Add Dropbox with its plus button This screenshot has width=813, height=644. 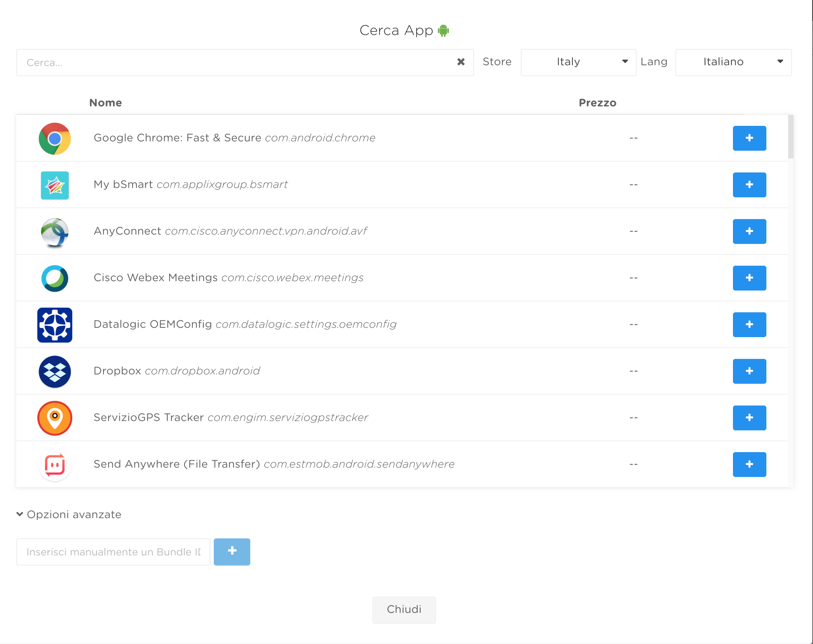click(x=749, y=371)
